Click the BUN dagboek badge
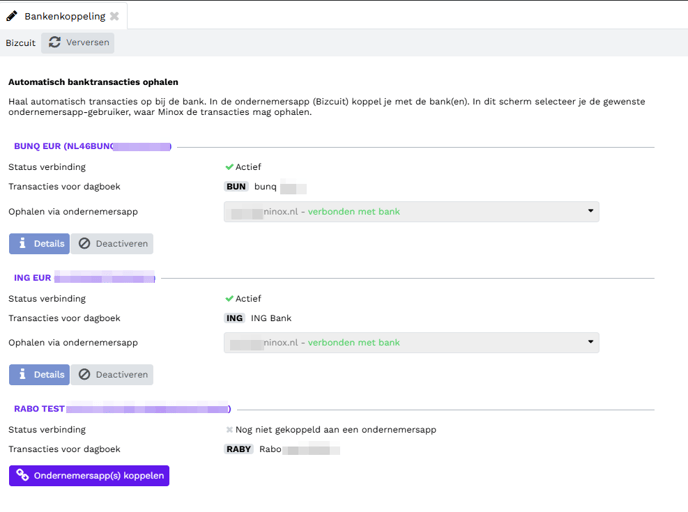 coord(236,186)
